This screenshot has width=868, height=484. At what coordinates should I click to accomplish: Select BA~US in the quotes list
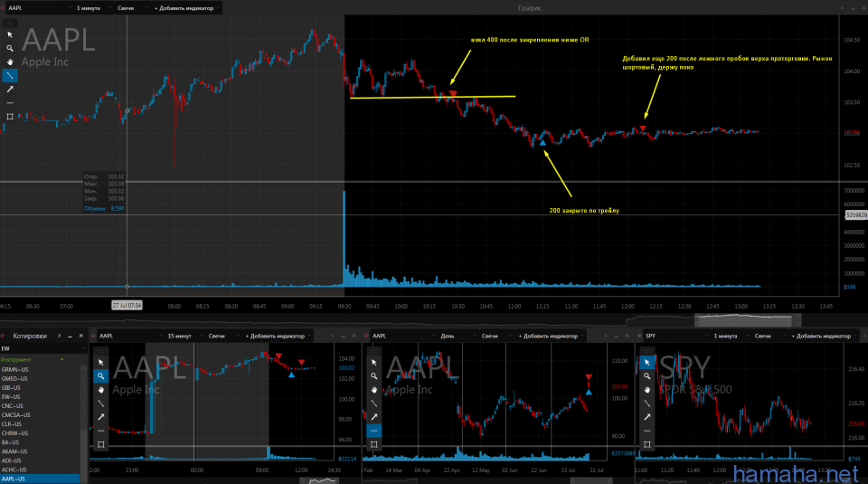pyautogui.click(x=40, y=442)
